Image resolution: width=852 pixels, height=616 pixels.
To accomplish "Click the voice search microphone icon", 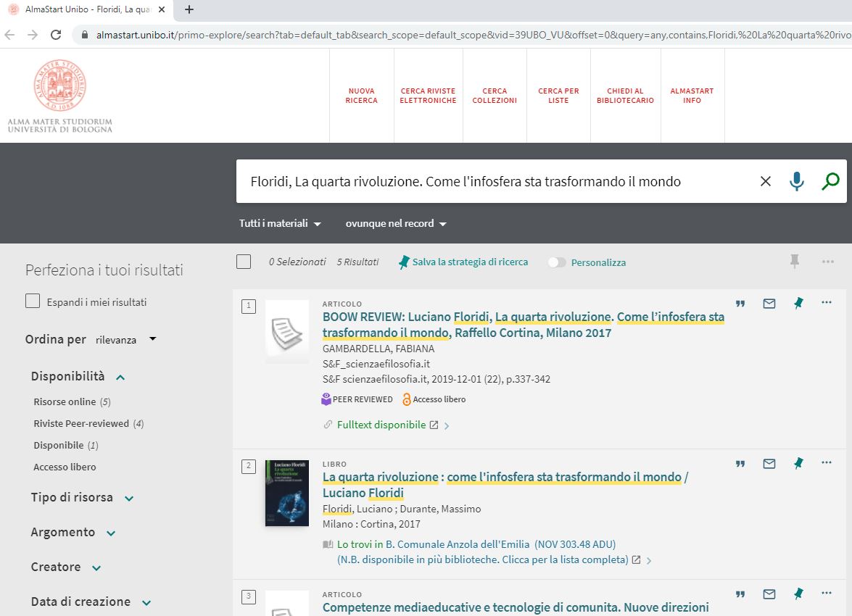I will coord(797,181).
